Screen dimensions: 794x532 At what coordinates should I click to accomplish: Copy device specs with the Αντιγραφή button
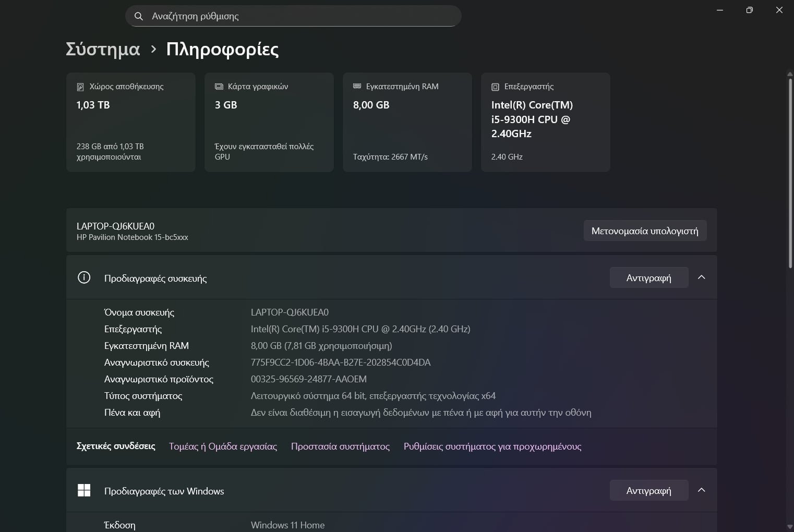(648, 277)
